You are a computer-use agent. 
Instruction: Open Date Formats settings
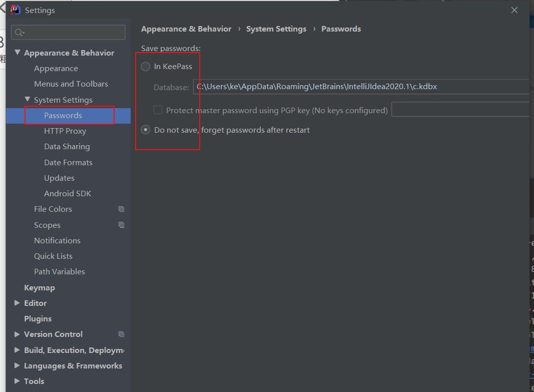68,162
